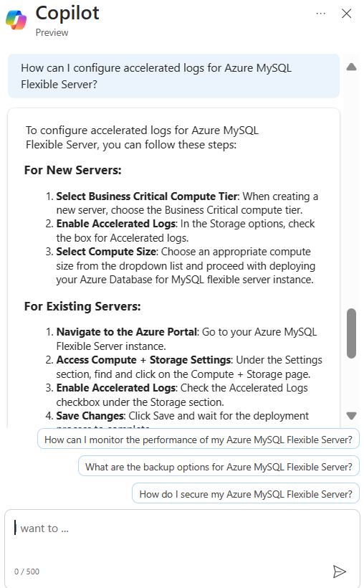Click the 'Navigate to the Azure Portal' step
Viewport: 364px width, 588px height.
[x=126, y=332]
